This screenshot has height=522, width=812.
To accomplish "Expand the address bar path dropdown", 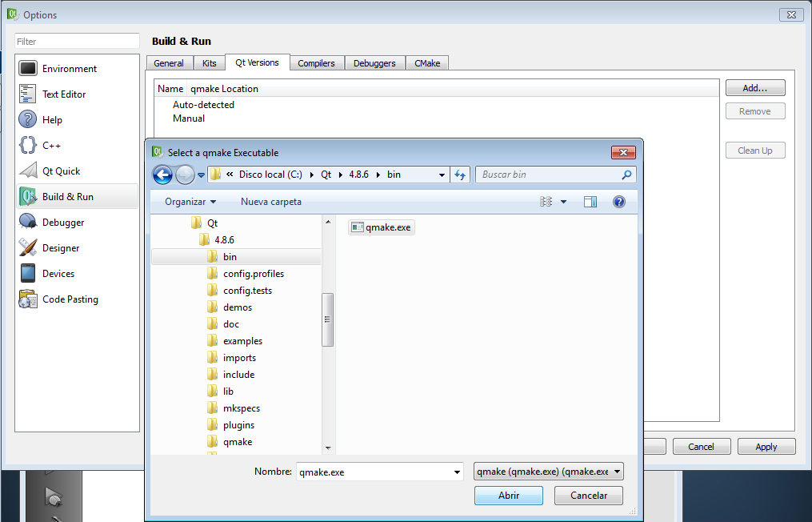I will [x=442, y=175].
